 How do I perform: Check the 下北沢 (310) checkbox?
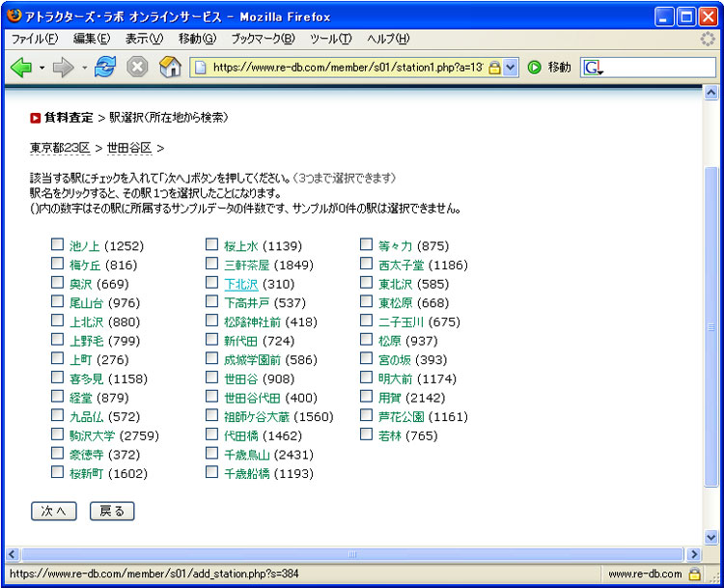(211, 282)
